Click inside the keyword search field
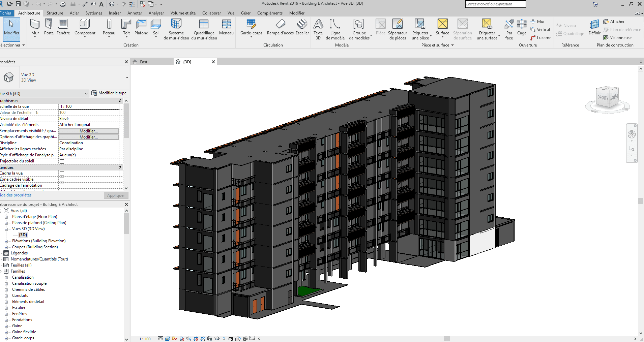This screenshot has height=342, width=644. 495,4
